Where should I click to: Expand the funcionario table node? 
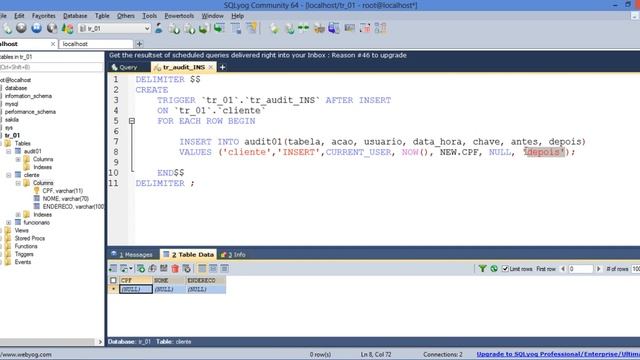tap(9, 222)
